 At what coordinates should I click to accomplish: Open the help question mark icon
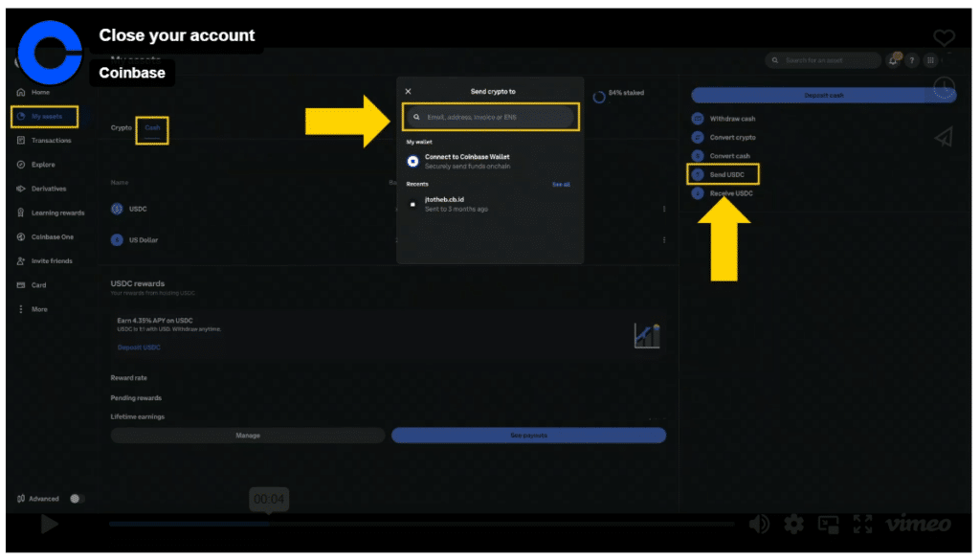(912, 60)
